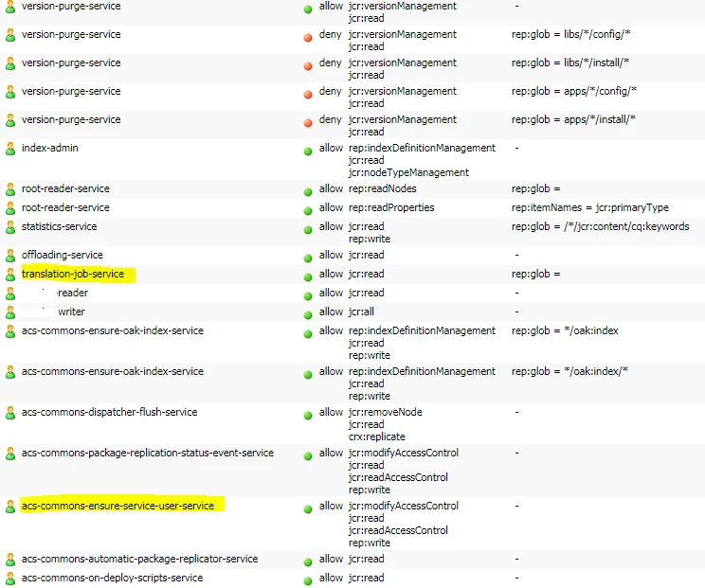This screenshot has width=705, height=588.
Task: Click green dot in rep:readProperties row
Action: [x=308, y=210]
